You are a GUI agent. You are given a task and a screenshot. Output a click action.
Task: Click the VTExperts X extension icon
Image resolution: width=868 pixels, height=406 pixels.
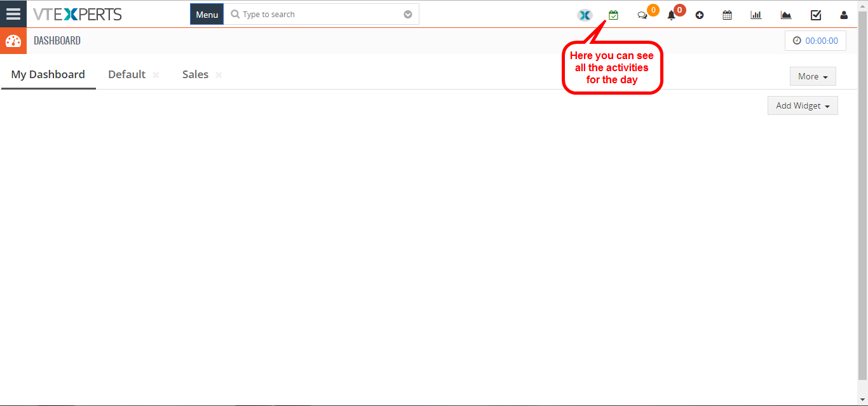[585, 15]
